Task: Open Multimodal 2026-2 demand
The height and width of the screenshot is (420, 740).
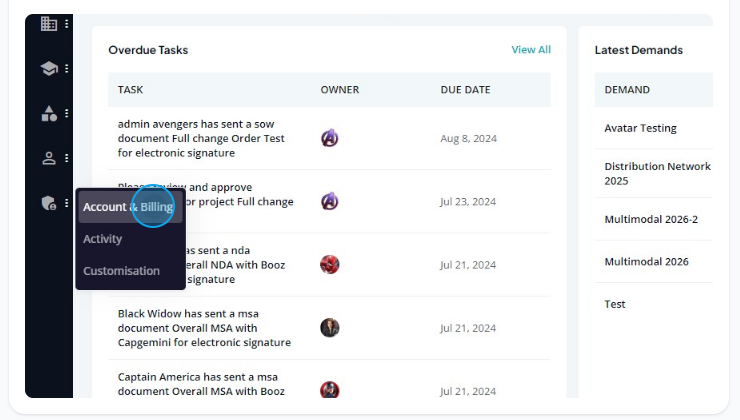Action: click(651, 219)
